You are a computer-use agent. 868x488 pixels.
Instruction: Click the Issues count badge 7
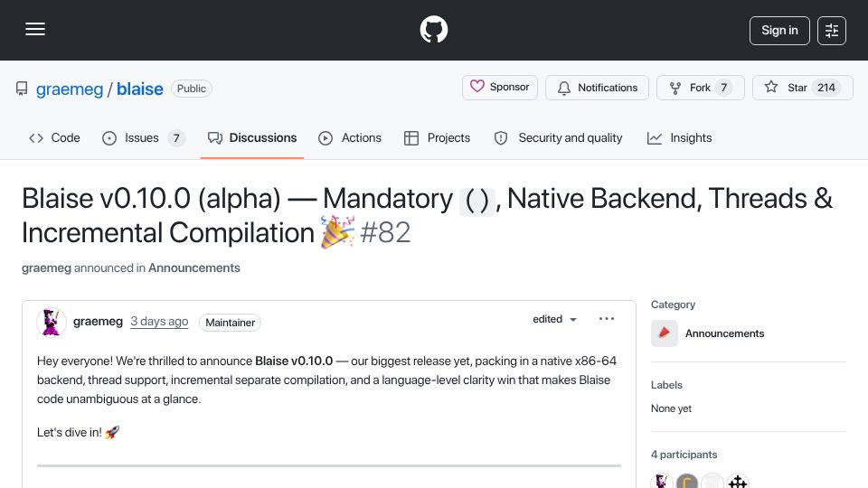click(176, 137)
